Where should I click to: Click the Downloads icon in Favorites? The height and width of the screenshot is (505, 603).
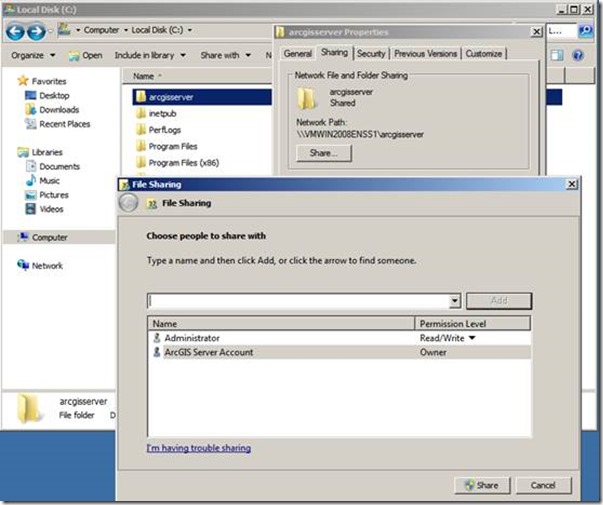30,109
